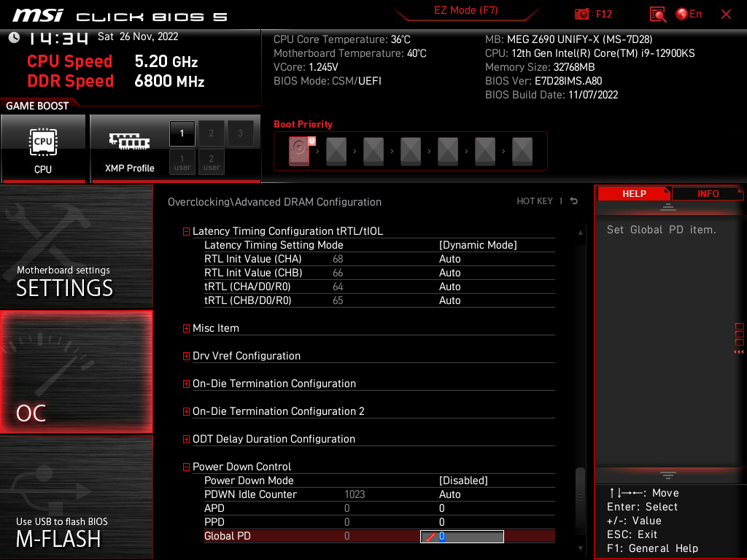The height and width of the screenshot is (560, 747).
Task: Click the Boot Priority label
Action: (303, 124)
